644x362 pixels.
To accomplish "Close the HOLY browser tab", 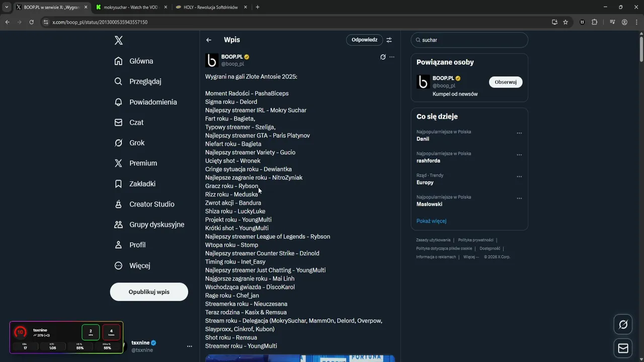I will click(x=245, y=8).
